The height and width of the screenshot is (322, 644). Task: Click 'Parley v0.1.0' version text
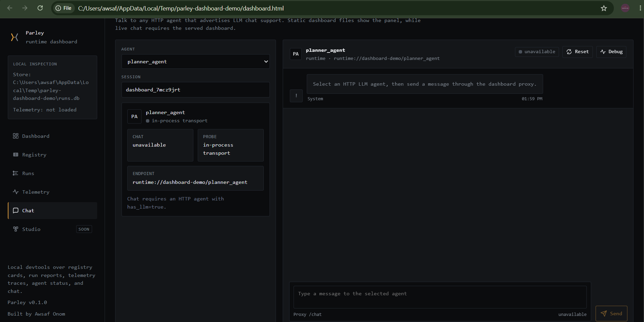[x=27, y=302]
